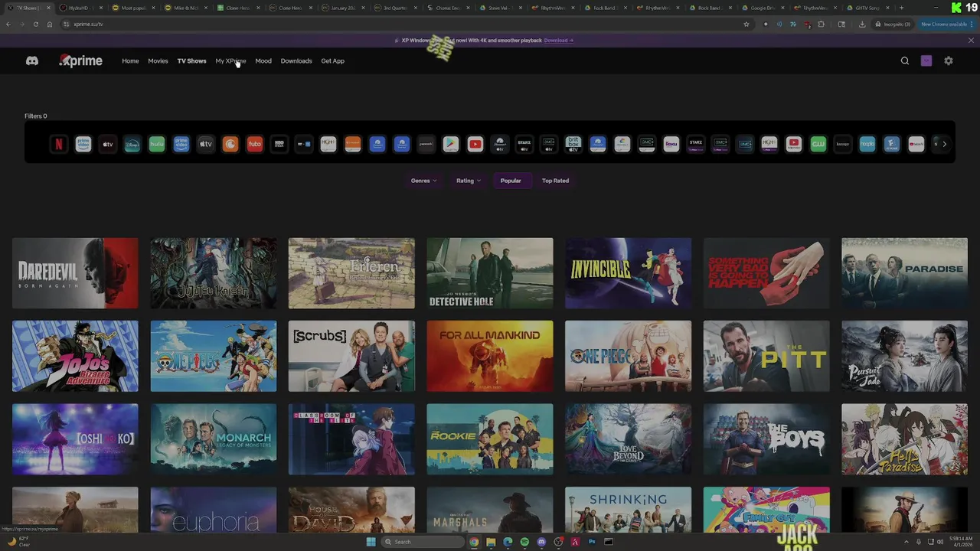
Task: Filter by the Disney+ provider icon
Action: tap(132, 144)
